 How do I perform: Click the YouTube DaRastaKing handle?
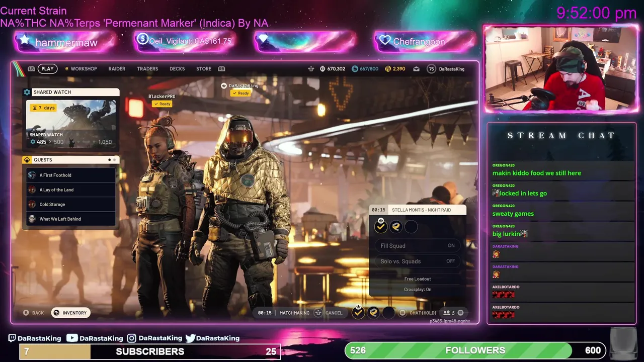tap(95, 338)
